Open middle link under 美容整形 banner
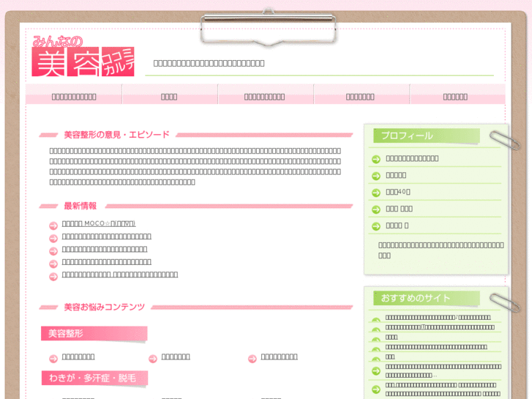 click(176, 357)
